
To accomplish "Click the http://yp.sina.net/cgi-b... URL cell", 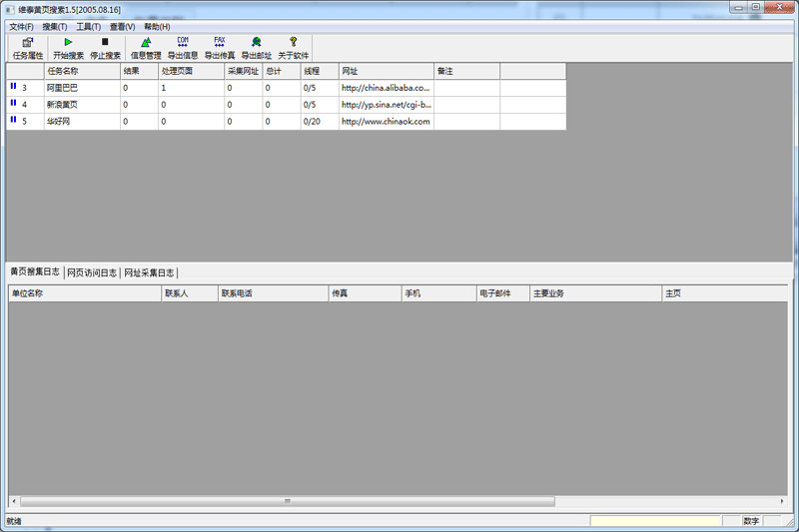I will (386, 105).
